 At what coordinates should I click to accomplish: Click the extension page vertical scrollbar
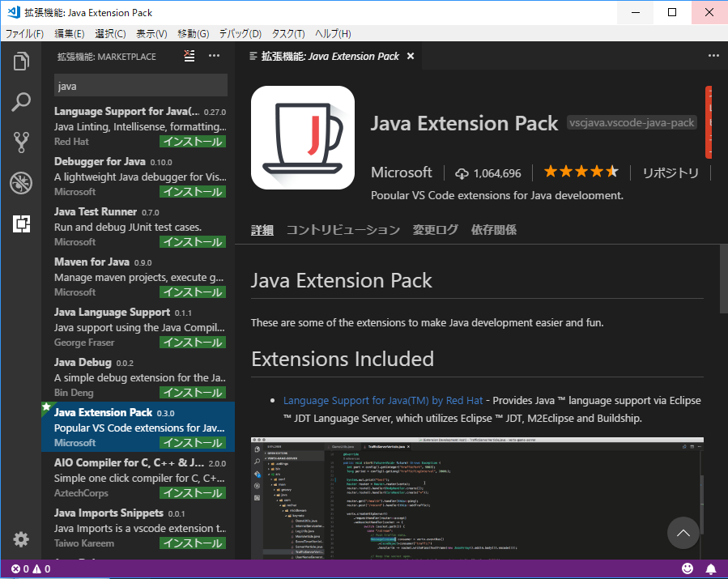click(723, 279)
